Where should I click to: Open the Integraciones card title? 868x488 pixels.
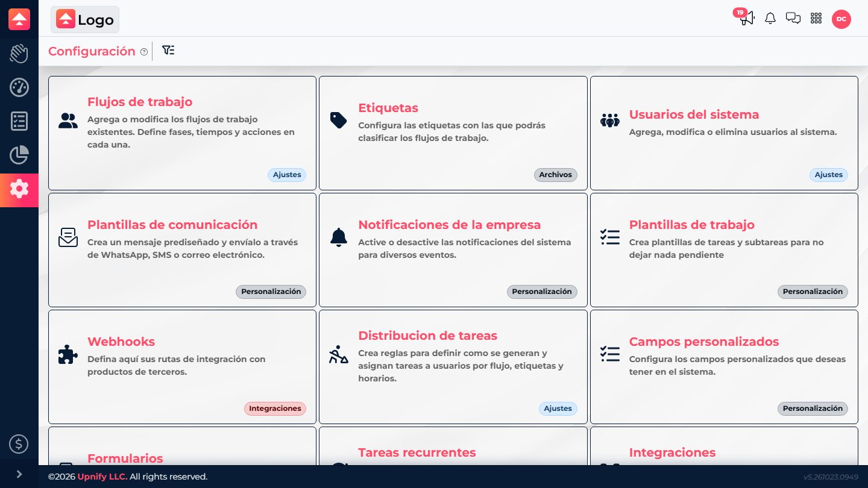(672, 452)
